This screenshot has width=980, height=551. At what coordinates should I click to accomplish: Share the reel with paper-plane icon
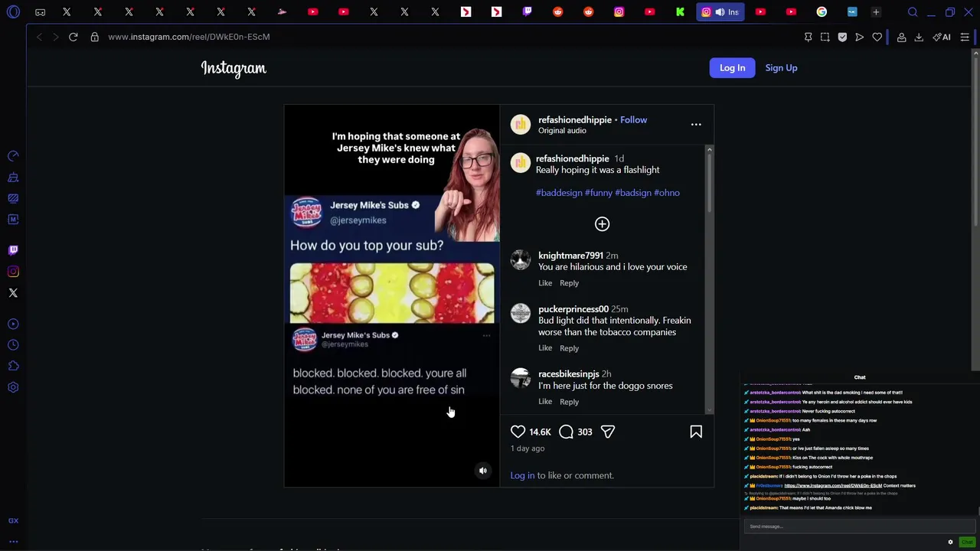(607, 432)
